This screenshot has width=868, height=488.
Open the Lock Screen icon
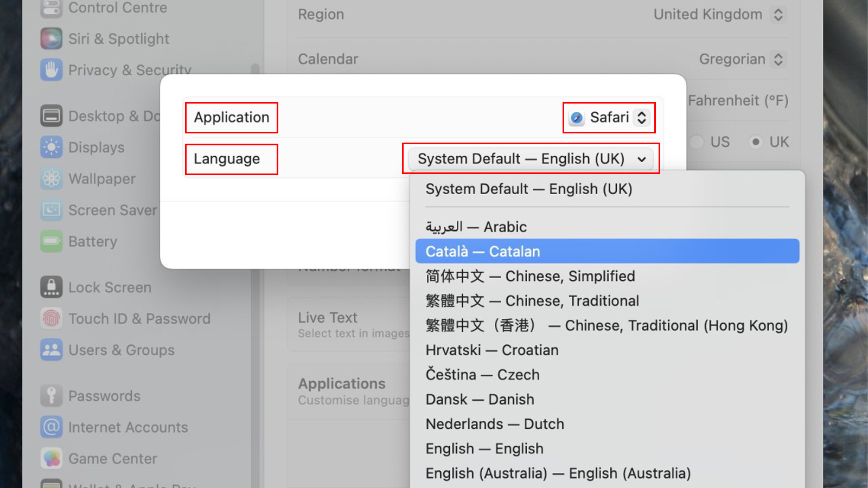(52, 287)
